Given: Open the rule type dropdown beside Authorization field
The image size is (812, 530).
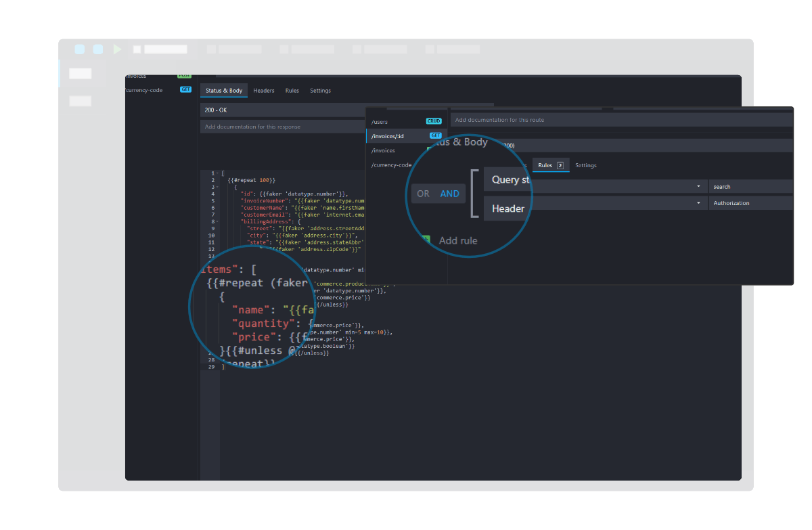Looking at the screenshot, I should point(698,202).
